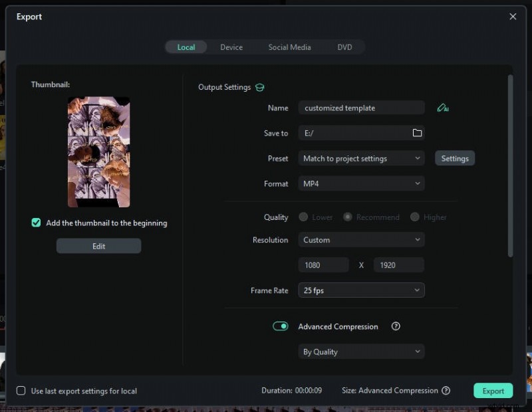Click the edit pencil badge by the name field
532x412 pixels.
click(444, 107)
